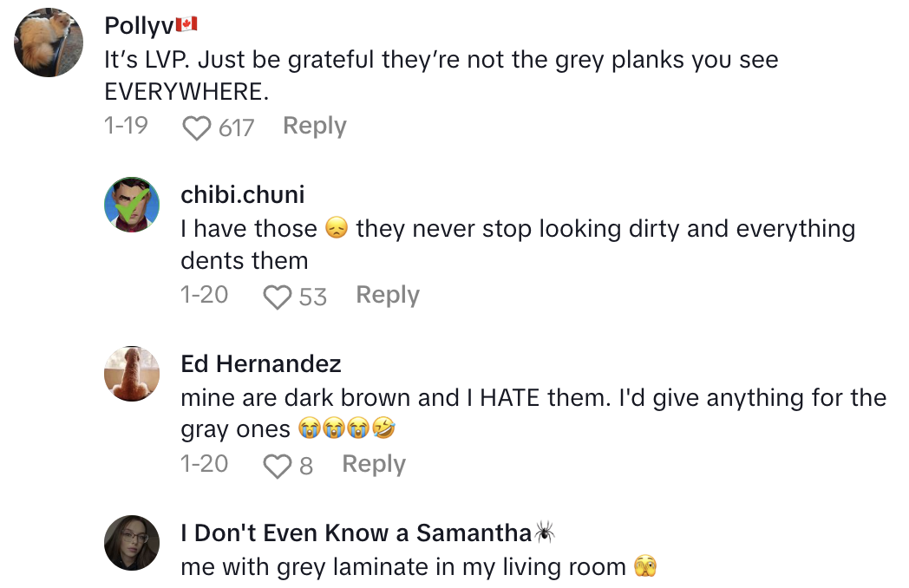
Task: Open chibi.chuni's avatar with green checkmark
Action: point(132,205)
